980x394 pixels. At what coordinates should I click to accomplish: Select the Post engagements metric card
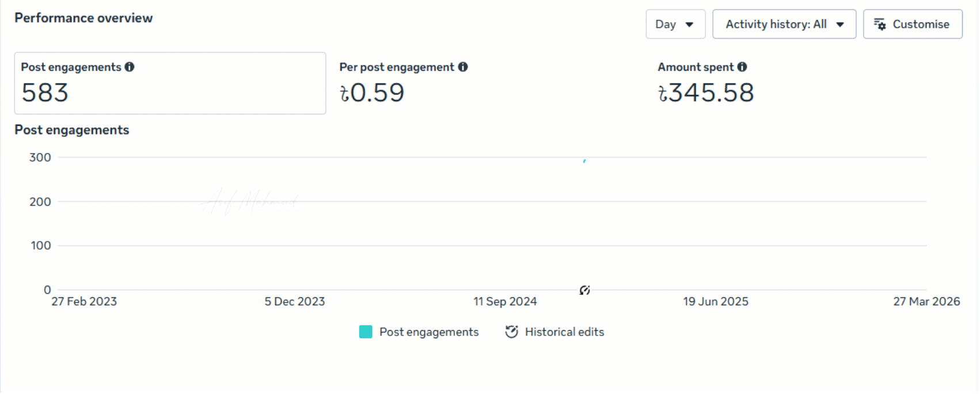(170, 83)
